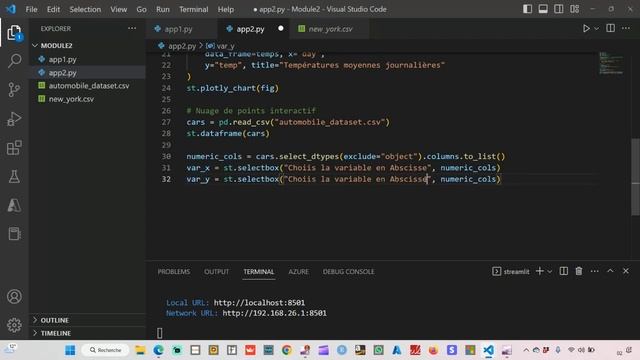Viewport: 640px width, 360px height.
Task: Run the Python file with play button
Action: pyautogui.click(x=586, y=29)
